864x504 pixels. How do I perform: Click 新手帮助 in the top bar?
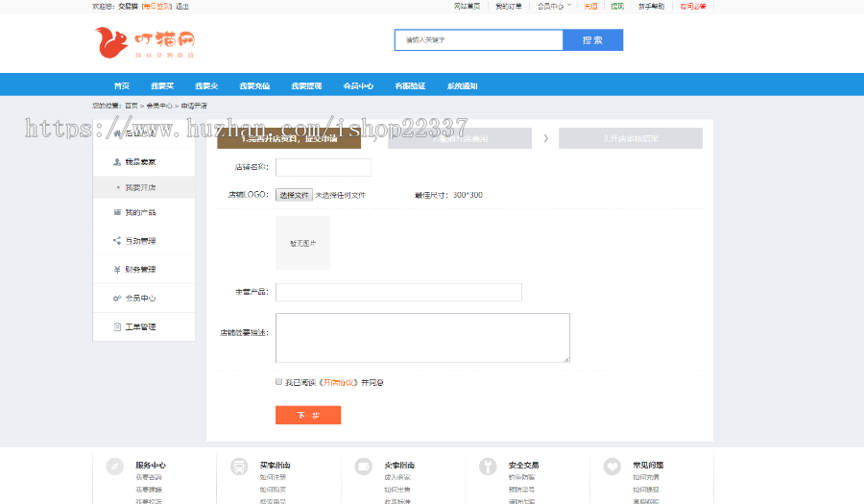coord(651,6)
